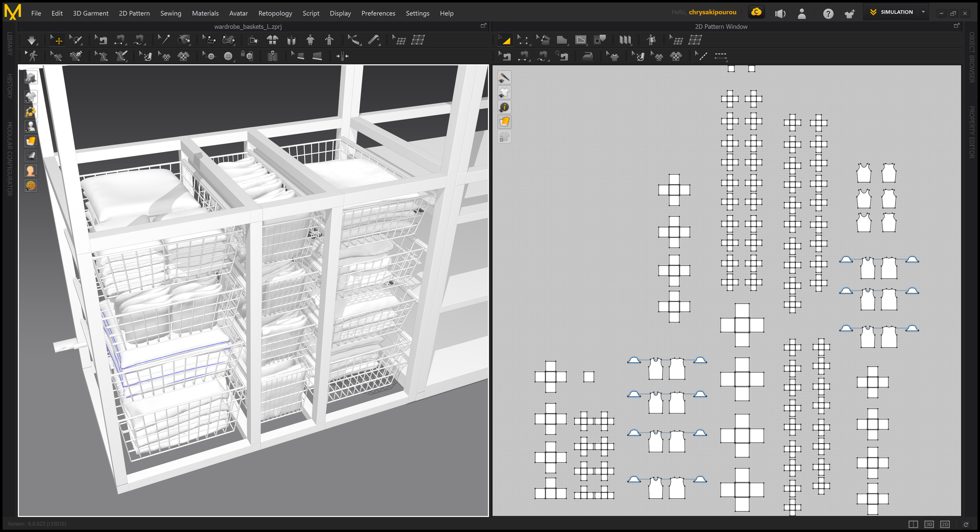Expand the SIMULATION mode dropdown arrow
980x532 pixels.
click(923, 12)
